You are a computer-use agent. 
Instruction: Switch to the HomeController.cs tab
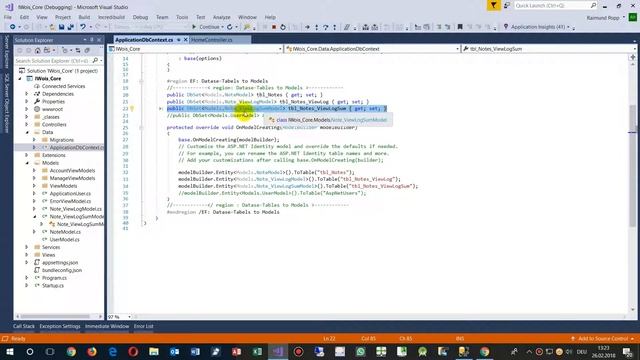[x=211, y=40]
